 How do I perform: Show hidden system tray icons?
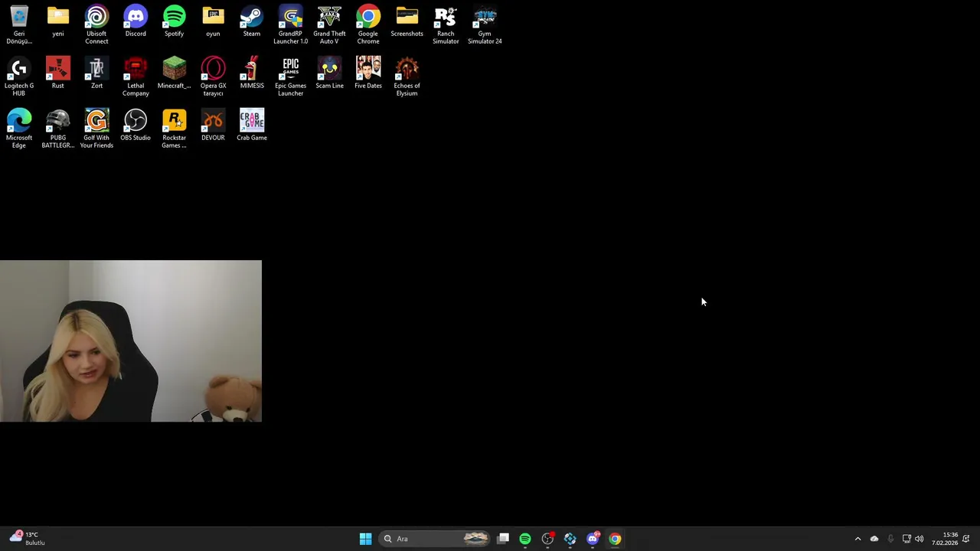(x=857, y=539)
